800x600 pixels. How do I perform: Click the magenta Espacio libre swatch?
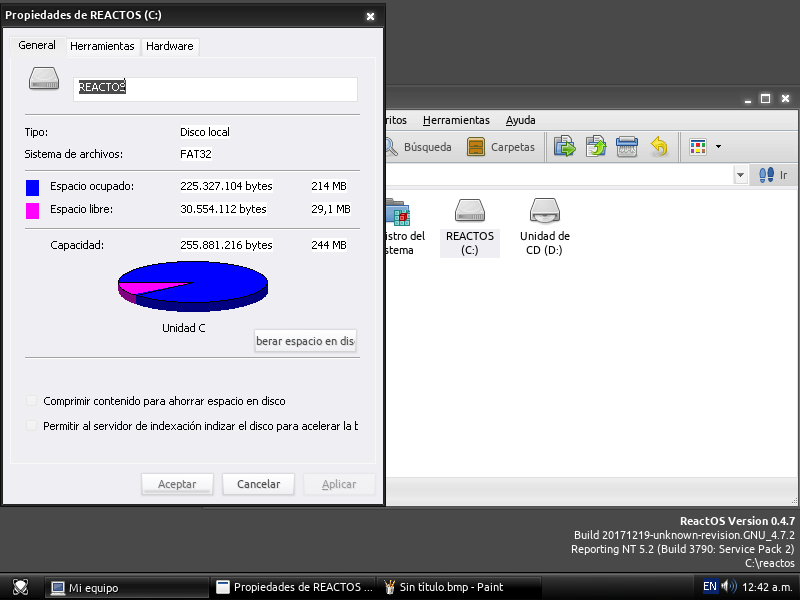pyautogui.click(x=33, y=210)
